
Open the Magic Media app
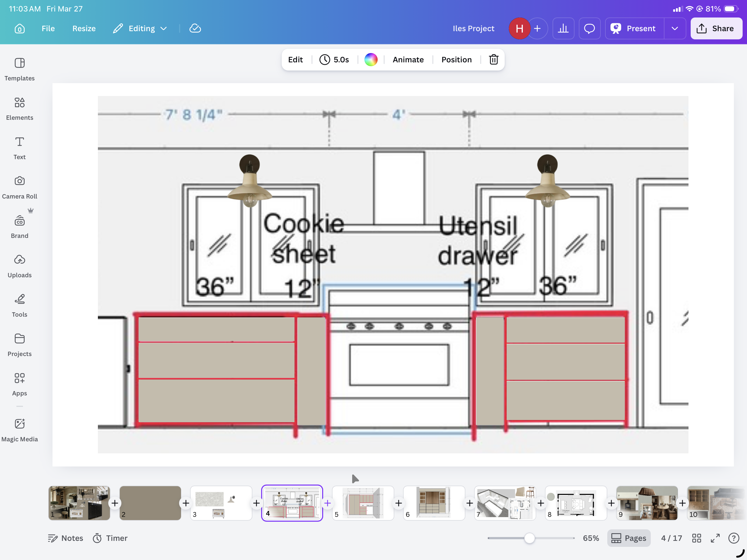pos(20,430)
